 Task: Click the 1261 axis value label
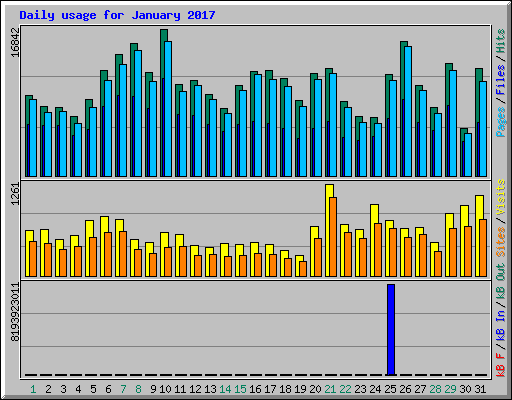coord(15,194)
